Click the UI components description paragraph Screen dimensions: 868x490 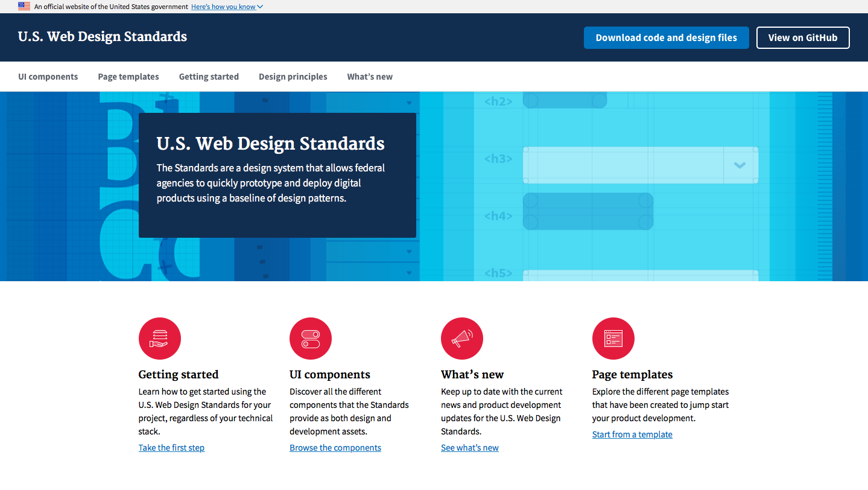pyautogui.click(x=349, y=412)
